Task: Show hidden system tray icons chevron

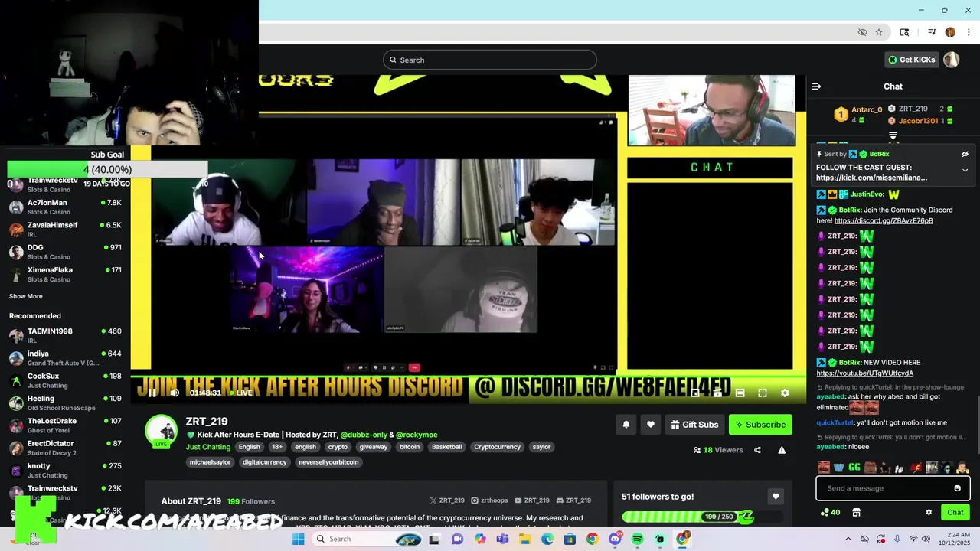Action: (848, 539)
